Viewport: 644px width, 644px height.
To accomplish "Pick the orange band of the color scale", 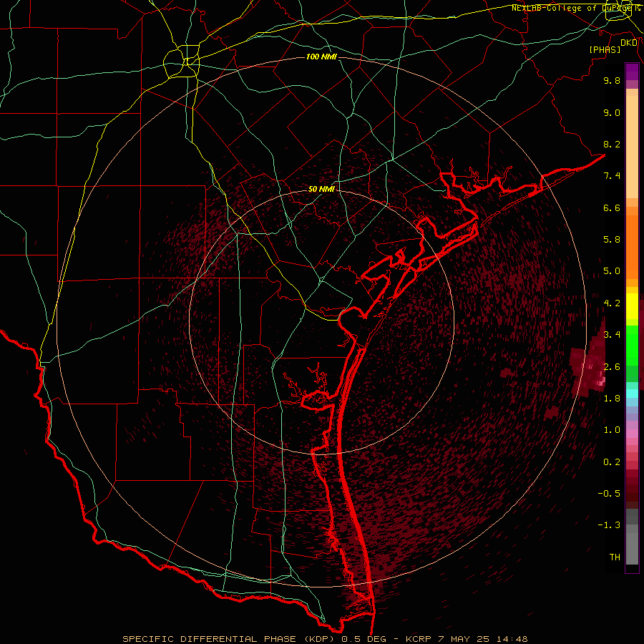I will coord(632,246).
